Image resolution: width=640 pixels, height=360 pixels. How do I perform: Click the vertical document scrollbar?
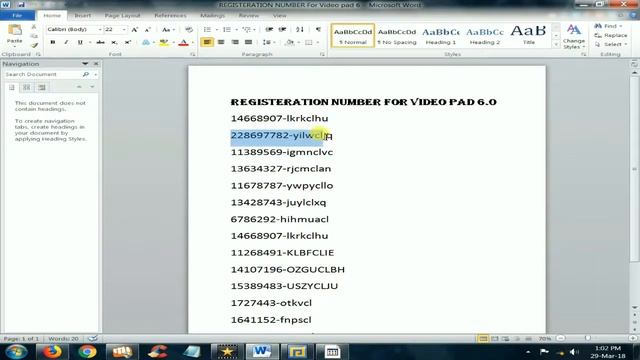click(634, 168)
